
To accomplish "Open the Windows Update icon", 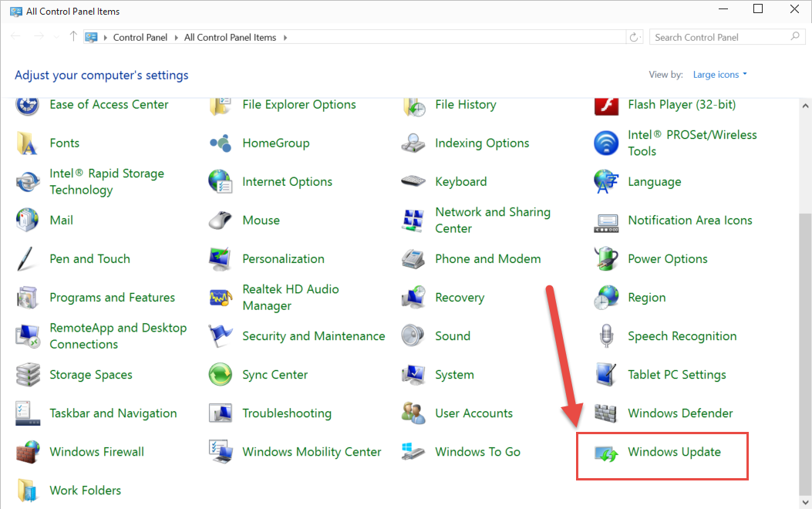I will (x=607, y=453).
